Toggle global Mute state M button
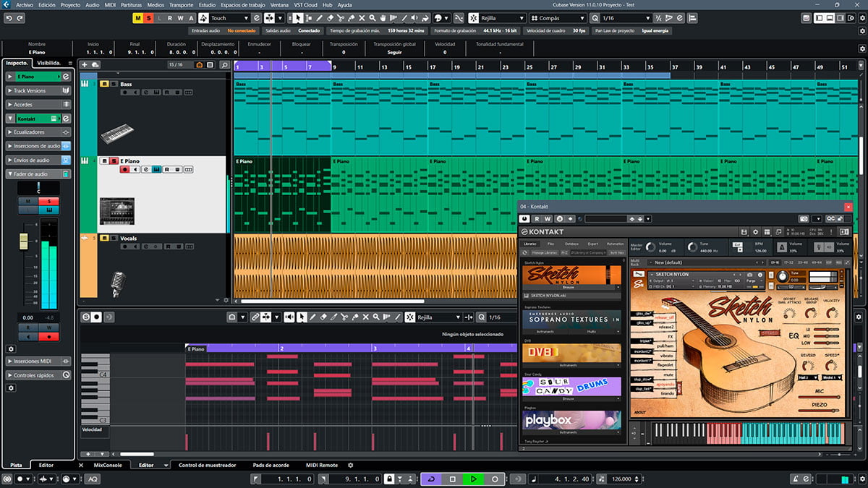 138,18
